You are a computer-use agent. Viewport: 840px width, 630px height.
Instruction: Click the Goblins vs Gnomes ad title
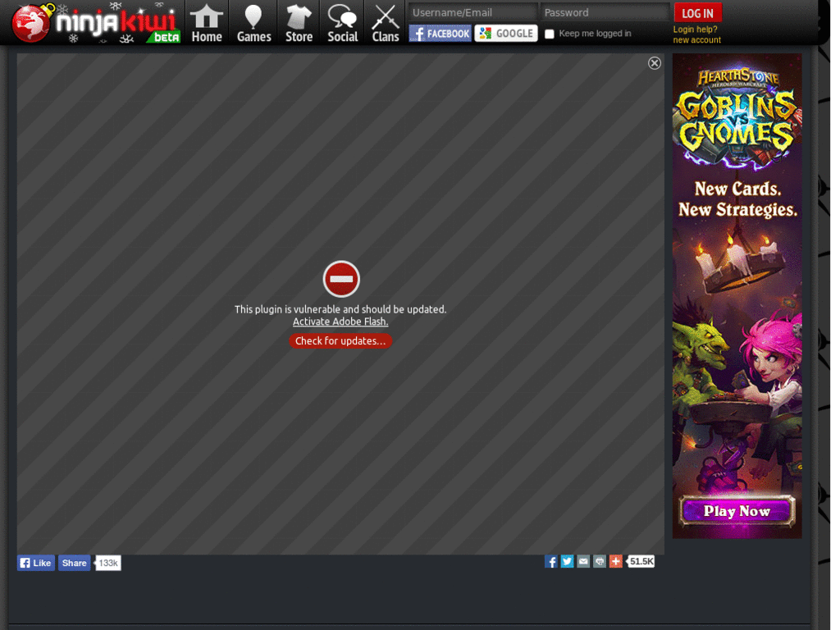pyautogui.click(x=737, y=121)
